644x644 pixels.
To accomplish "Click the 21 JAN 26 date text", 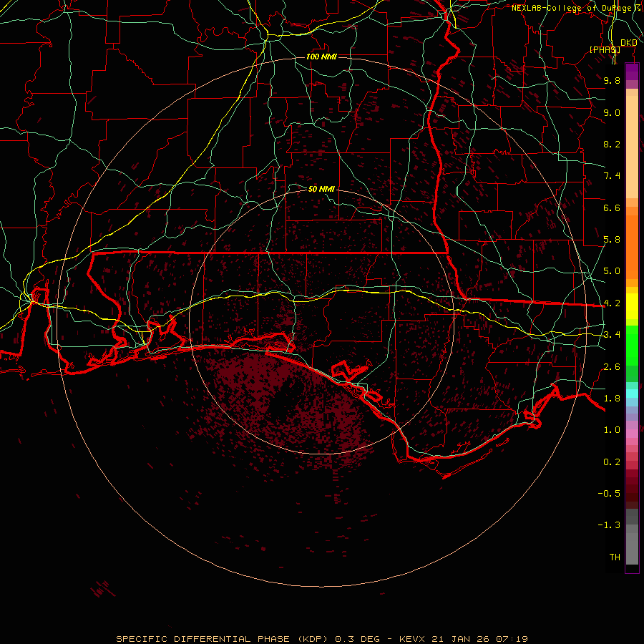I will click(x=462, y=639).
